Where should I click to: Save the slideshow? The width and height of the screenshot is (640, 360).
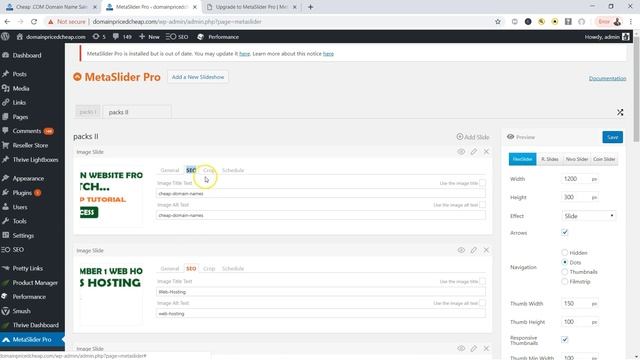[x=612, y=137]
